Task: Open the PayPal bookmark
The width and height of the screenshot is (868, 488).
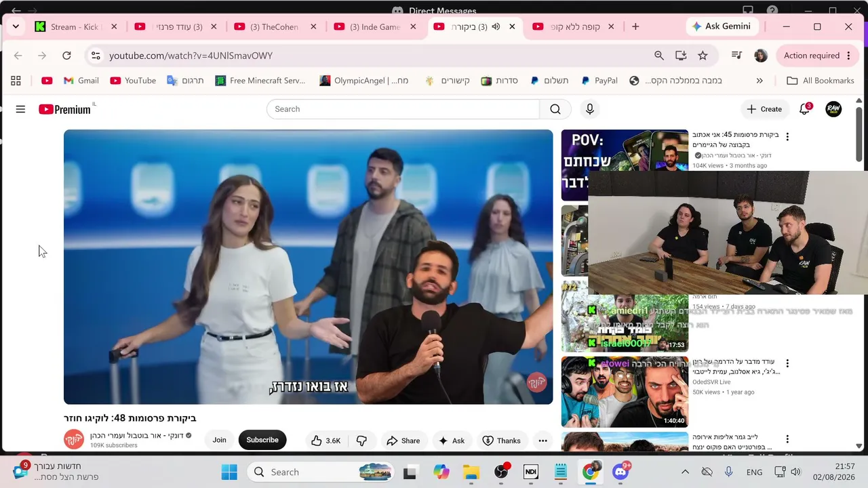Action: click(599, 81)
